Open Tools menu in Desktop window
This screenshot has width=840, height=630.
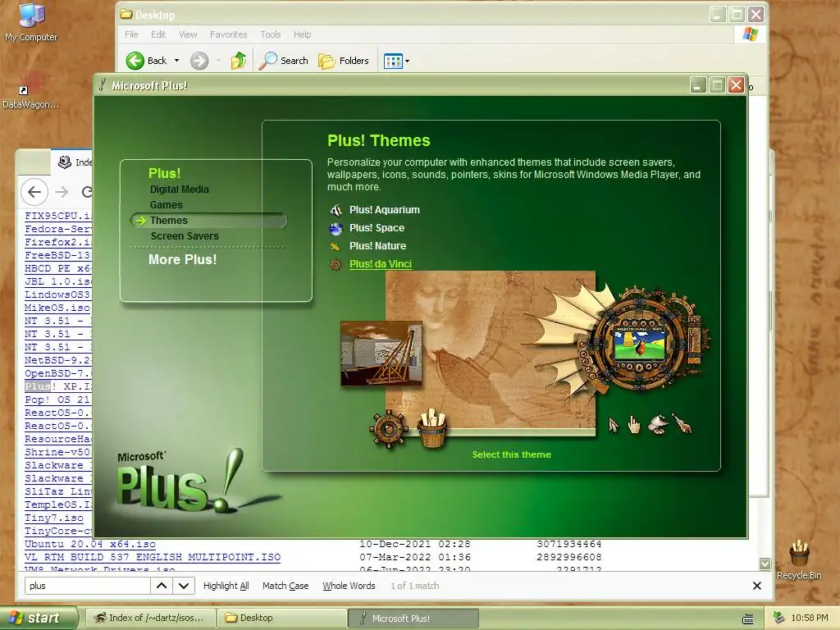(x=271, y=34)
